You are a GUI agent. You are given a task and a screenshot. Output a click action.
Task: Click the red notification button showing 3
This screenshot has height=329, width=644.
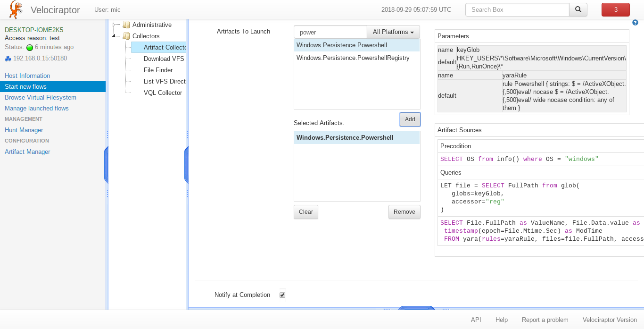[615, 9]
